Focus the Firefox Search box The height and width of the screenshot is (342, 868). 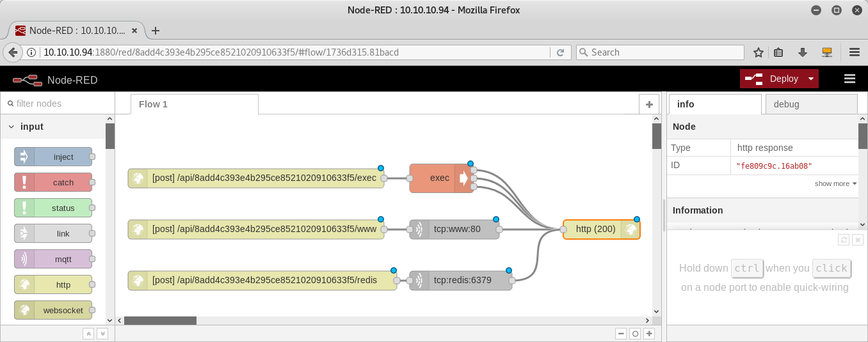tap(660, 52)
